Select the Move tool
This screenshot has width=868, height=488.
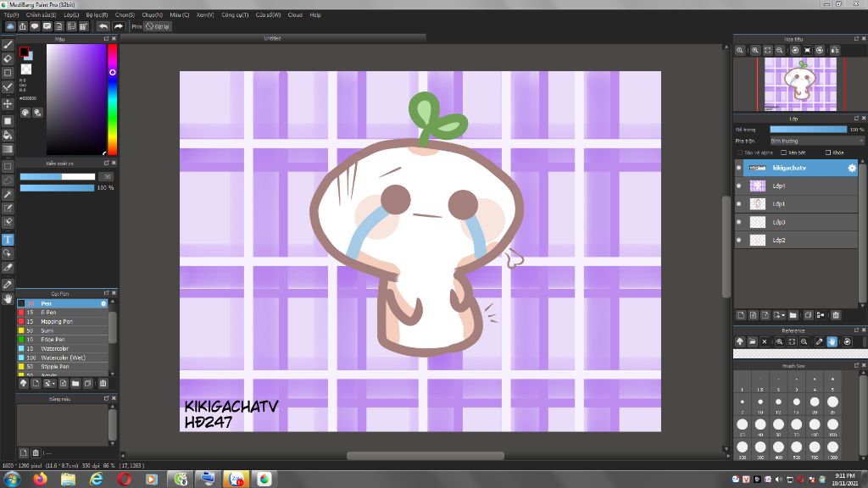(x=8, y=103)
